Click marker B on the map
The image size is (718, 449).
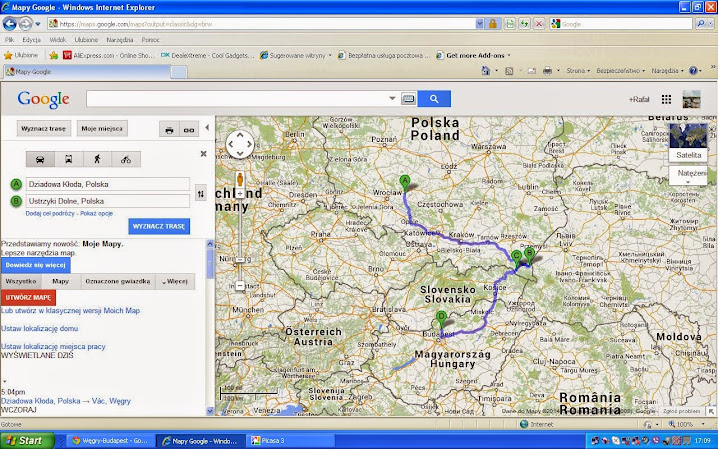(529, 255)
